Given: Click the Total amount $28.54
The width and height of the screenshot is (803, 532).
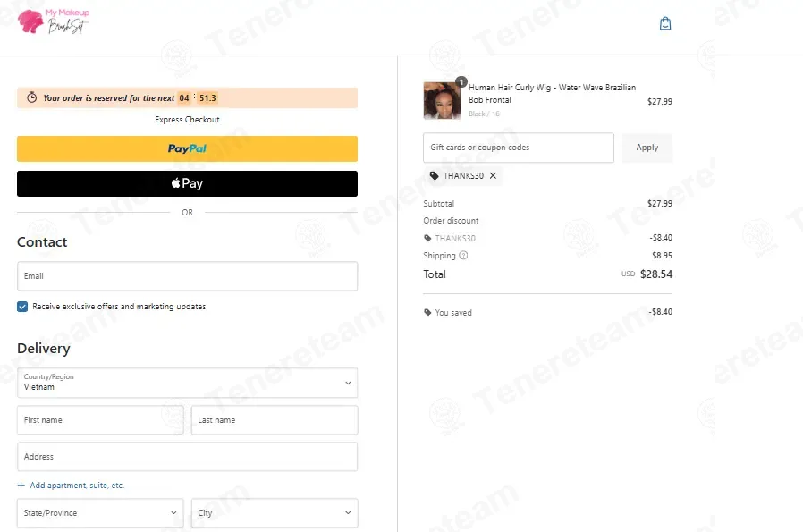Looking at the screenshot, I should point(656,274).
